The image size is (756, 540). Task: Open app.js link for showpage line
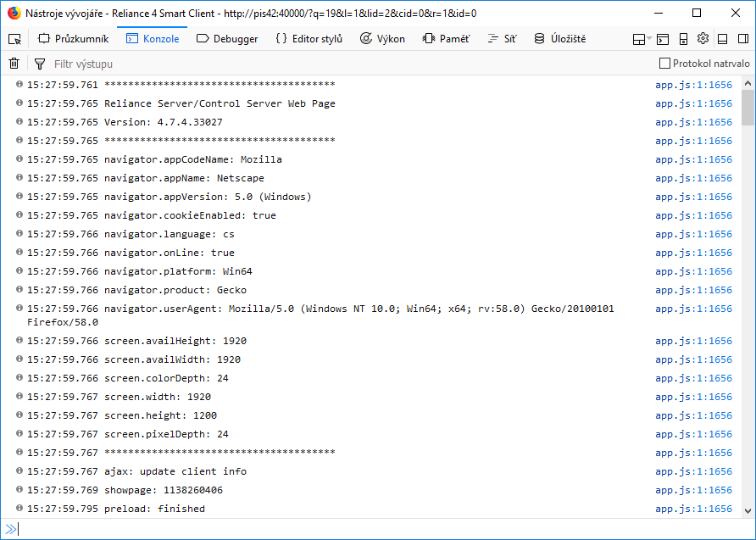(693, 490)
